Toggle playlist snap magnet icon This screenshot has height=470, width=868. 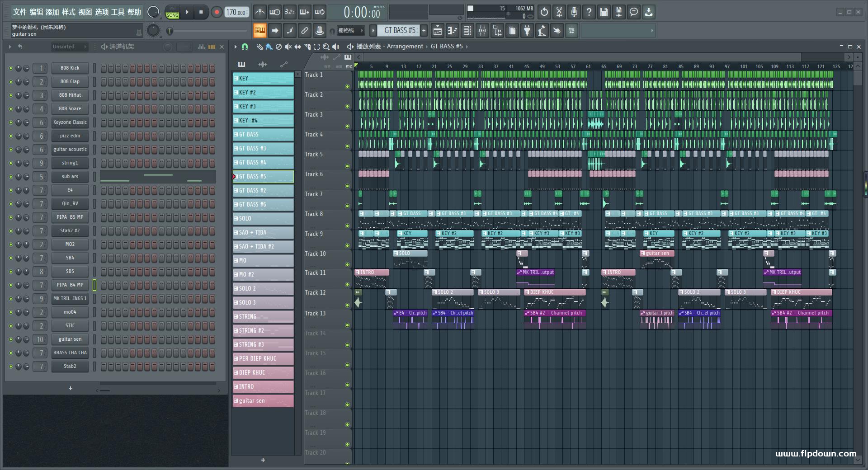coord(245,47)
